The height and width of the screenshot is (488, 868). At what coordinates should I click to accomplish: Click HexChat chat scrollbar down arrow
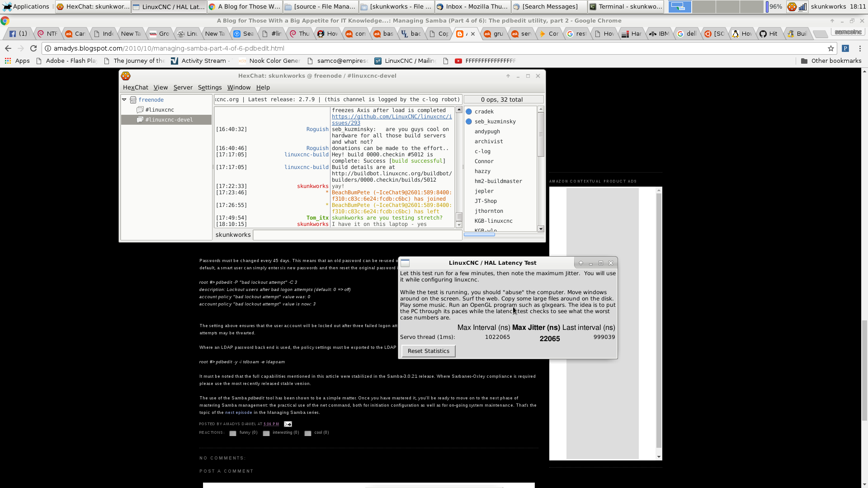459,225
